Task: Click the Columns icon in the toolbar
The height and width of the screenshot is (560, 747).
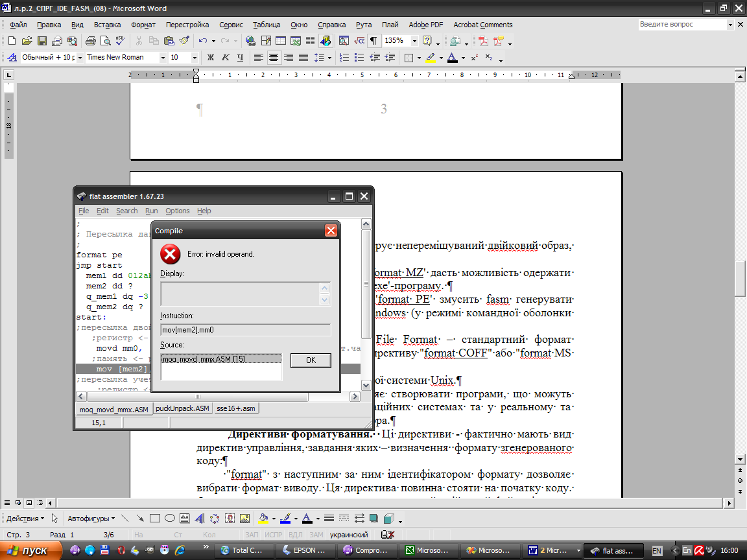Action: pos(310,41)
